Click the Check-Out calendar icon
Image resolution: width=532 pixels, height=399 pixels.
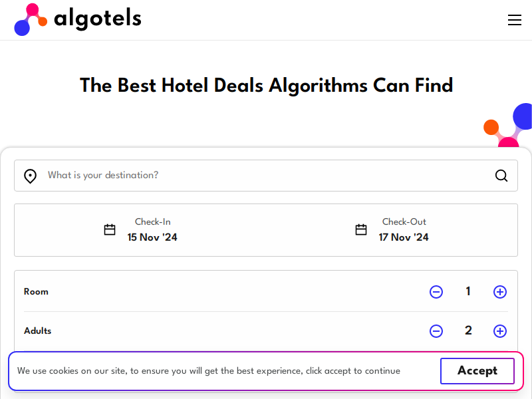click(361, 229)
